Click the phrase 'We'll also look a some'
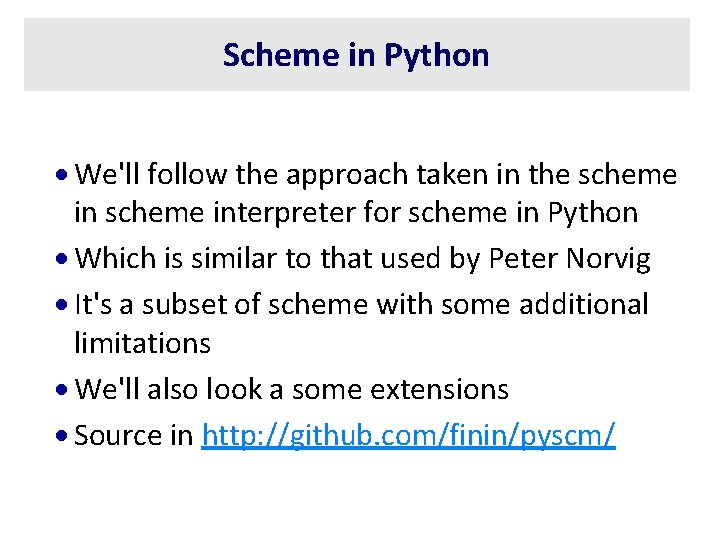The width and height of the screenshot is (720, 540). tap(219, 389)
